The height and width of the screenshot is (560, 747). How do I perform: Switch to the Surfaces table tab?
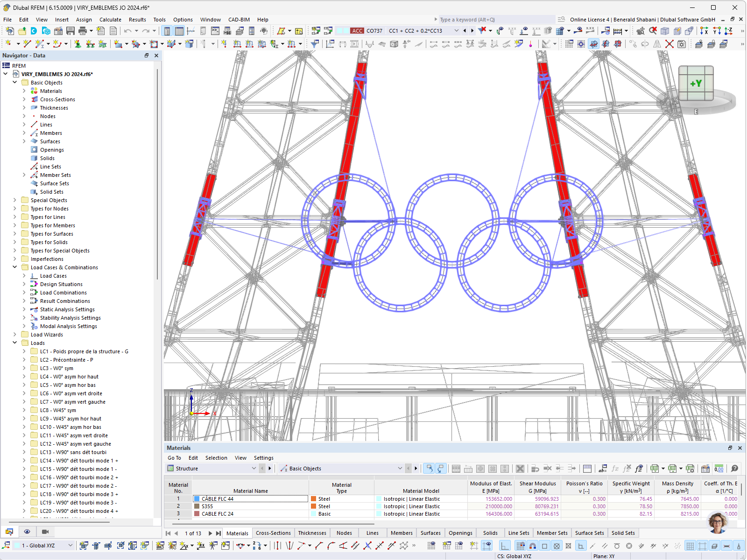[430, 533]
